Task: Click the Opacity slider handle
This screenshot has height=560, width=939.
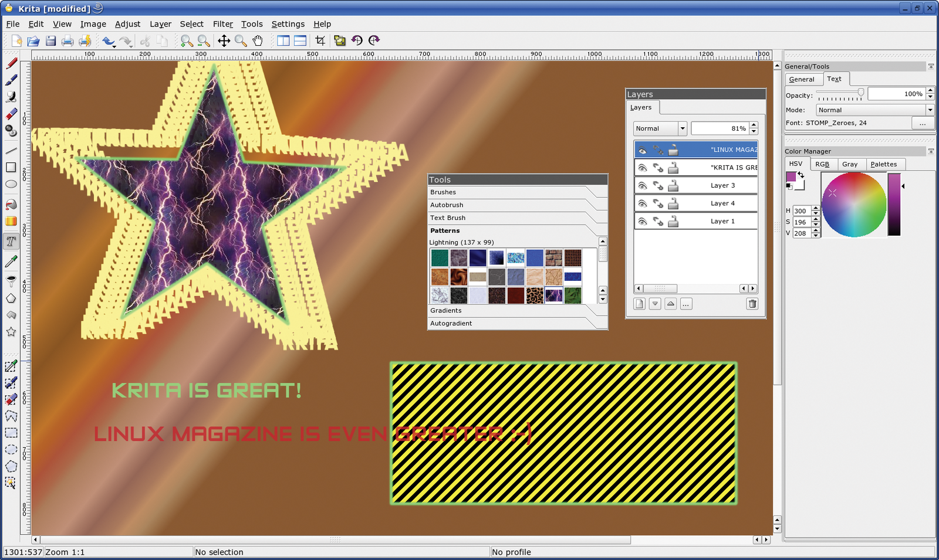Action: click(860, 92)
